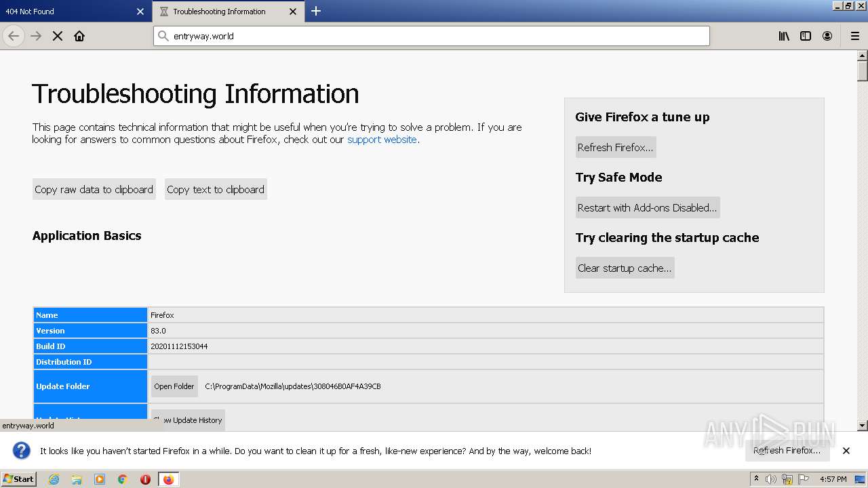The width and height of the screenshot is (868, 488).
Task: Launch Internet Explorer from taskbar
Action: pyautogui.click(x=54, y=479)
